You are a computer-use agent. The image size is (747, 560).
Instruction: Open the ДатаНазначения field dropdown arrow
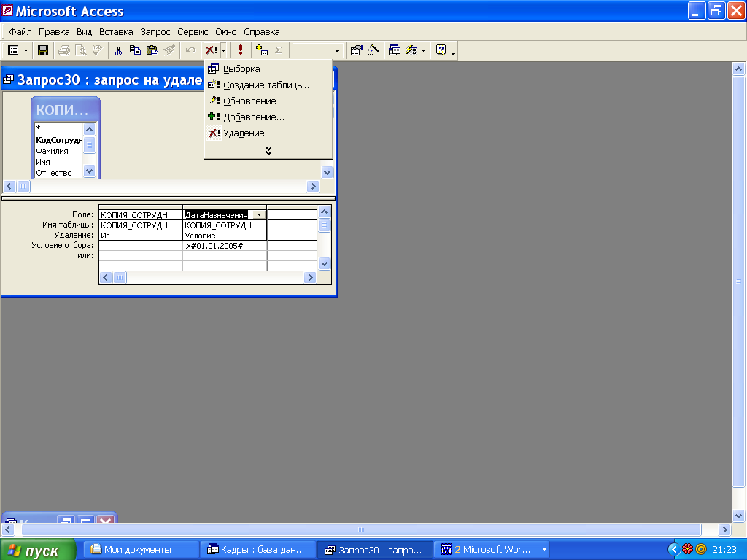259,215
